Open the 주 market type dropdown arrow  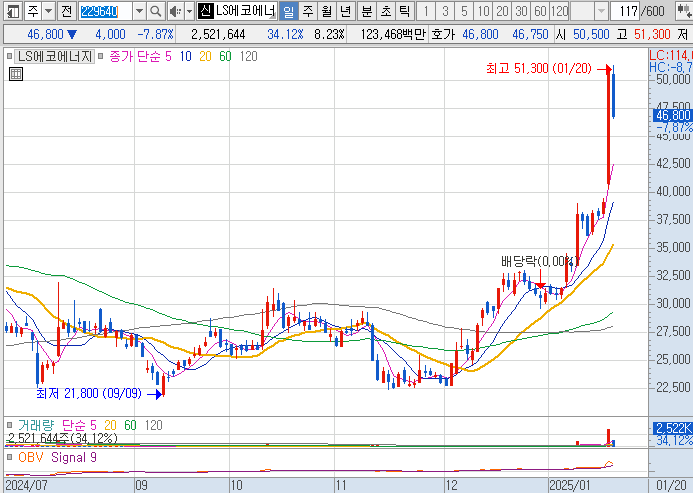click(49, 11)
